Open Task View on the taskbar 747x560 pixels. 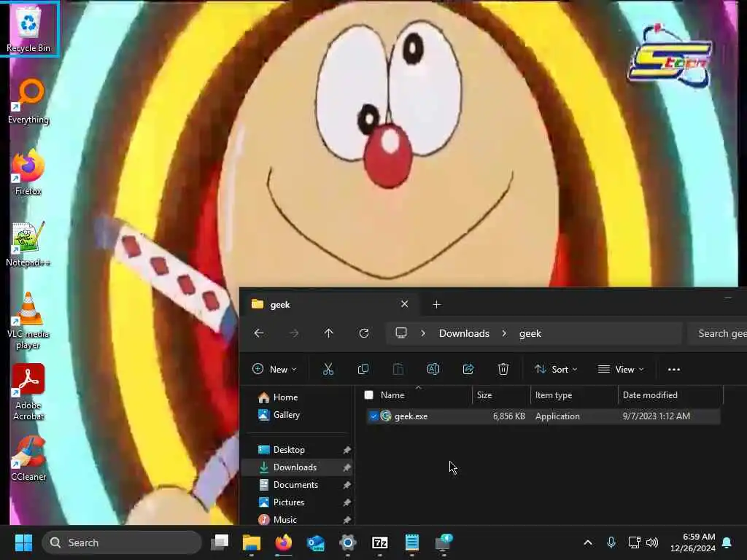(220, 542)
